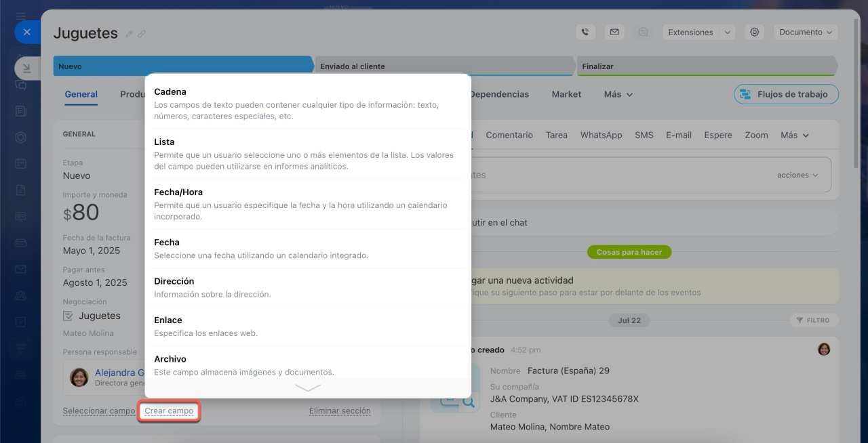Image resolution: width=868 pixels, height=443 pixels.
Task: Choose the Lista field type
Action: click(x=308, y=154)
